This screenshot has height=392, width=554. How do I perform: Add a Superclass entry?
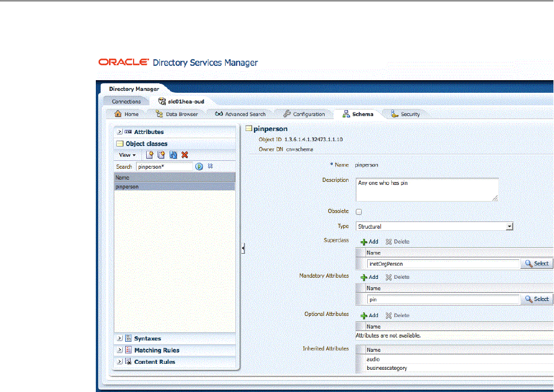click(x=369, y=242)
